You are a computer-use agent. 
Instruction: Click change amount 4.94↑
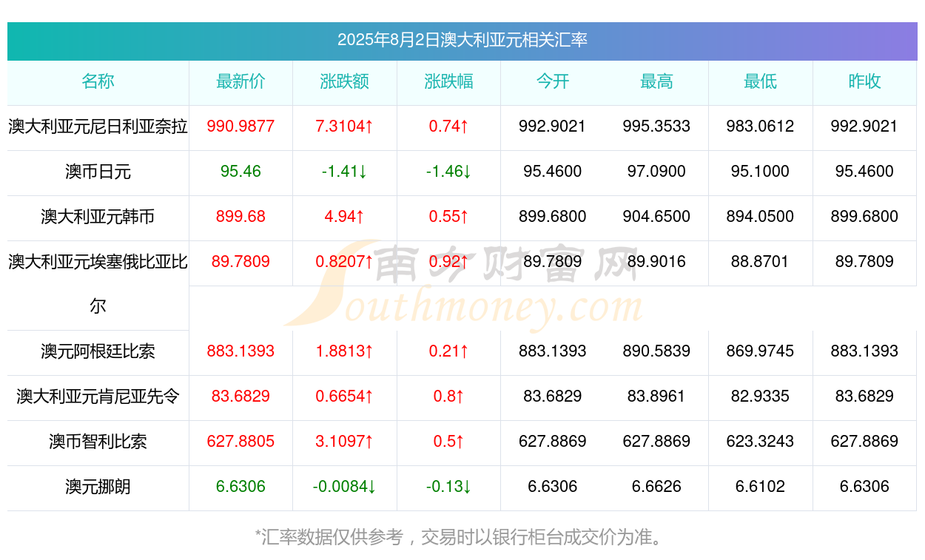pos(345,217)
